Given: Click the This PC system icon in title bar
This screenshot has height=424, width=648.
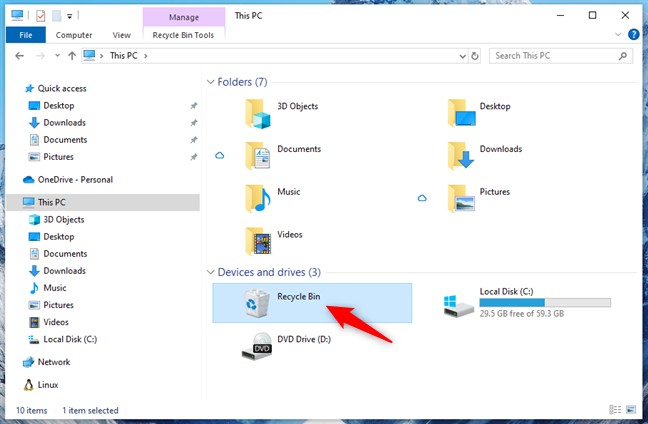Looking at the screenshot, I should click(17, 16).
